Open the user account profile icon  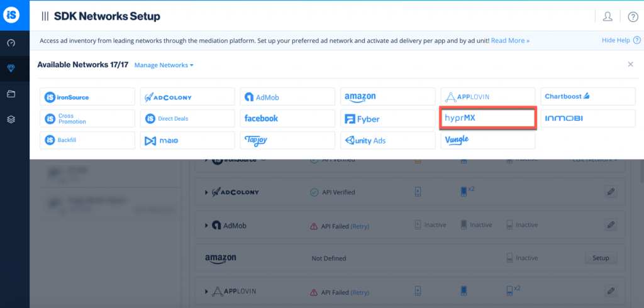tap(608, 16)
